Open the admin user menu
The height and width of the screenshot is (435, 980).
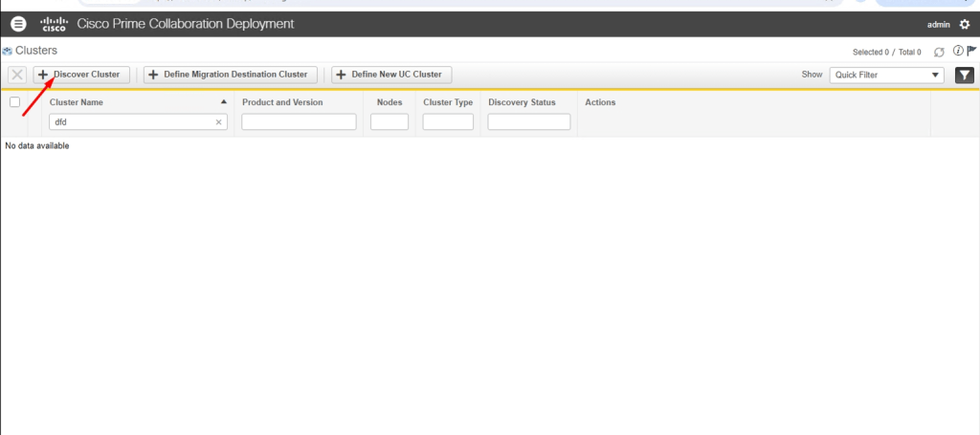pos(939,25)
